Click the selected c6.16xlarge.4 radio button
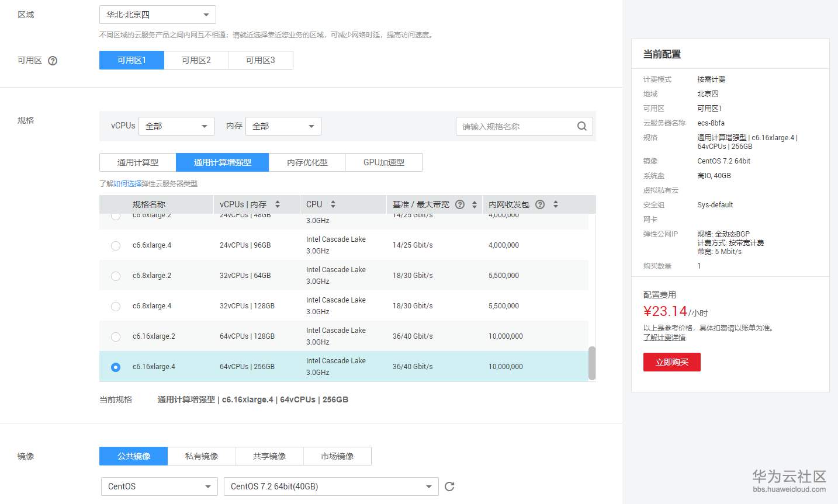838x504 pixels. click(x=116, y=367)
